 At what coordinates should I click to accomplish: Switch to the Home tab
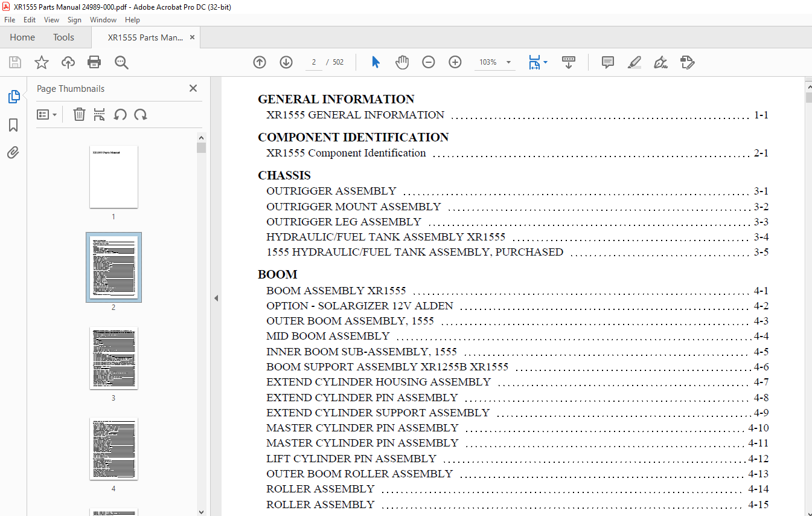pyautogui.click(x=22, y=37)
